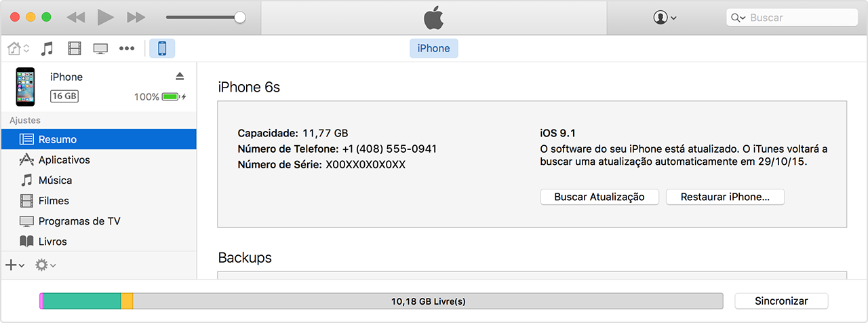This screenshot has height=323, width=868.
Task: Open the gear actions menu at sidebar bottom
Action: (x=45, y=265)
